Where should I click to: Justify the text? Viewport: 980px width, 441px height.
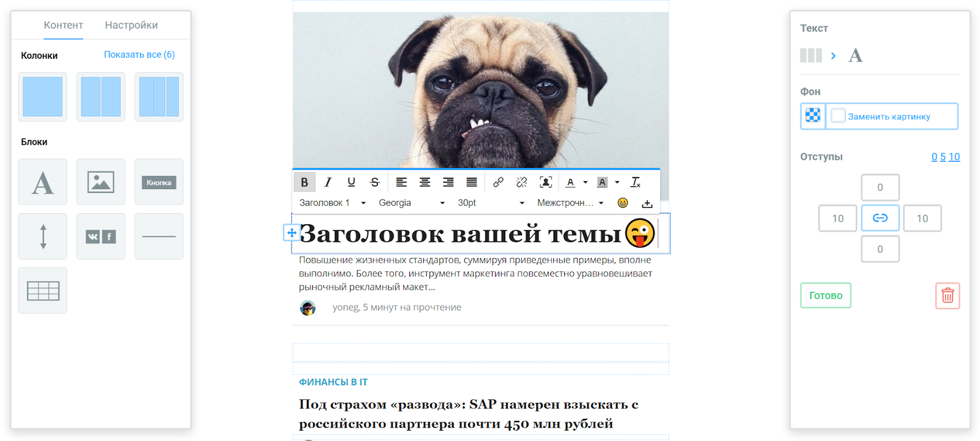472,183
